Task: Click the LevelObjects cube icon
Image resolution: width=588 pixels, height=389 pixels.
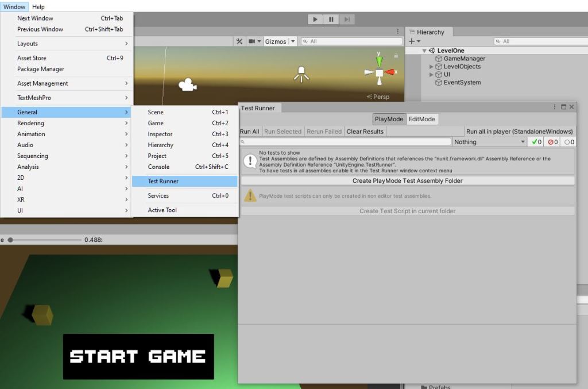Action: [x=438, y=67]
